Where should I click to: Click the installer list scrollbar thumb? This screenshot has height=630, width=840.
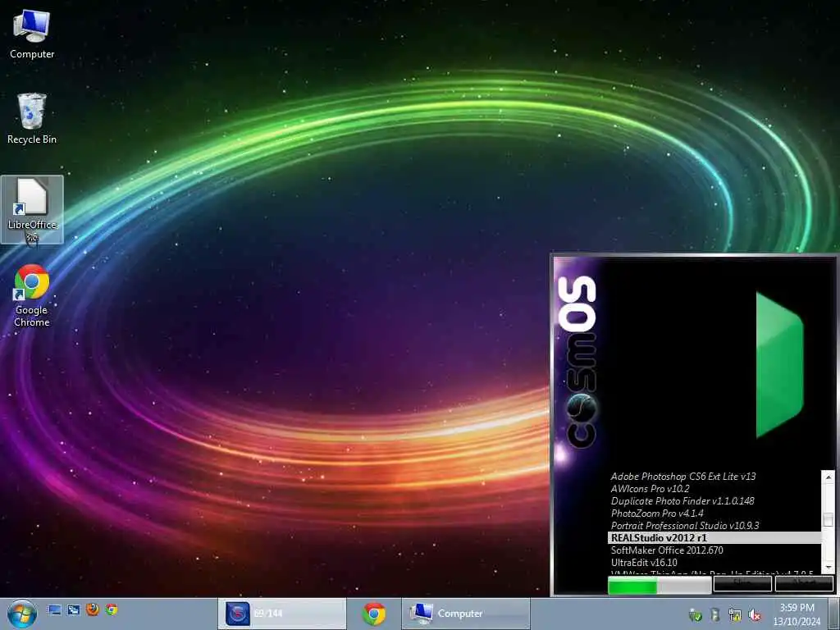(x=829, y=519)
